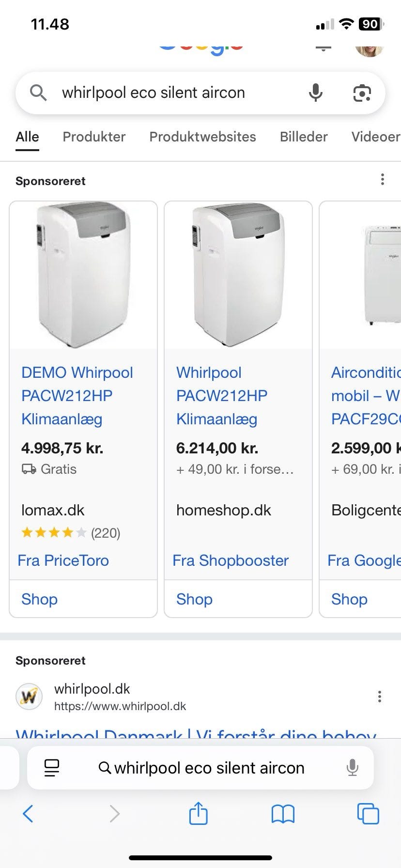Open whirlpool.dk ad options menu
401x868 pixels.
click(380, 697)
